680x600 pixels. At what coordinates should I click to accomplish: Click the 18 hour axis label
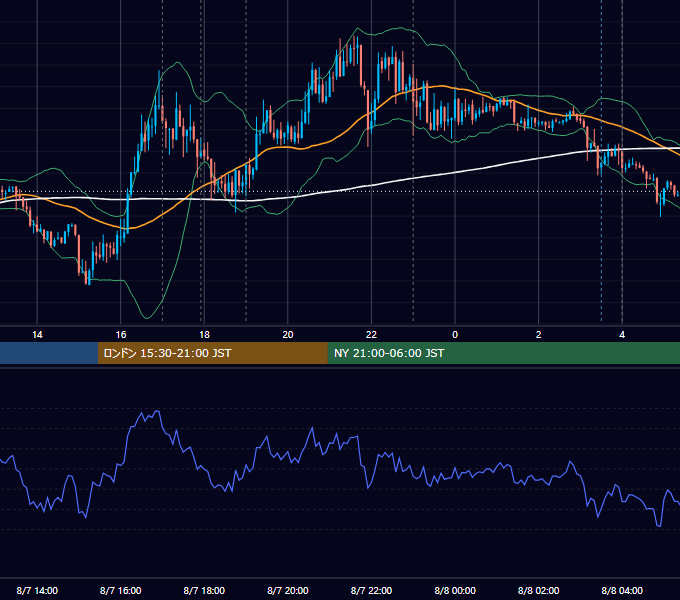tap(204, 335)
